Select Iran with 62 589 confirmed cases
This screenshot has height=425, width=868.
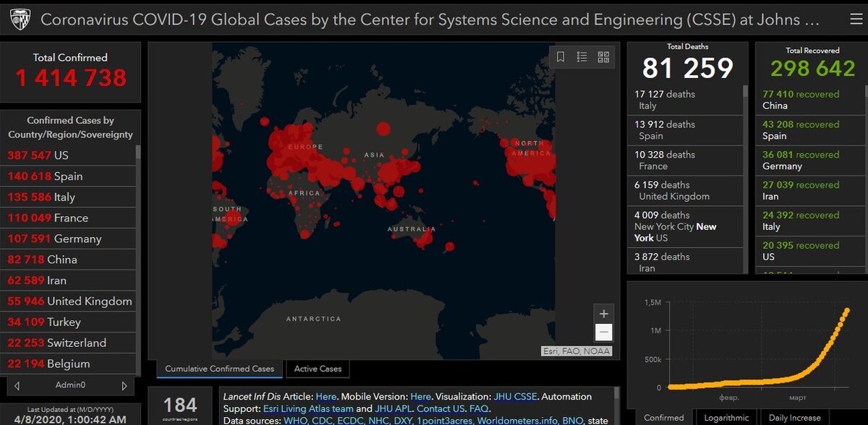(68, 280)
